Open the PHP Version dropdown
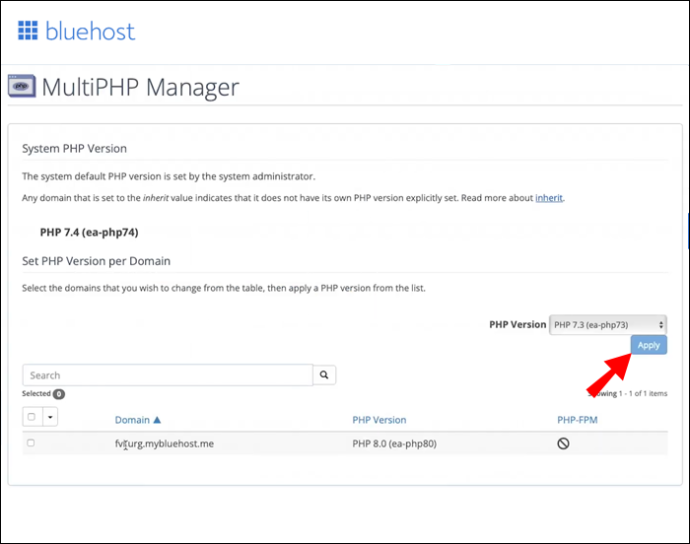Screen dimensions: 690x544 (x=608, y=325)
